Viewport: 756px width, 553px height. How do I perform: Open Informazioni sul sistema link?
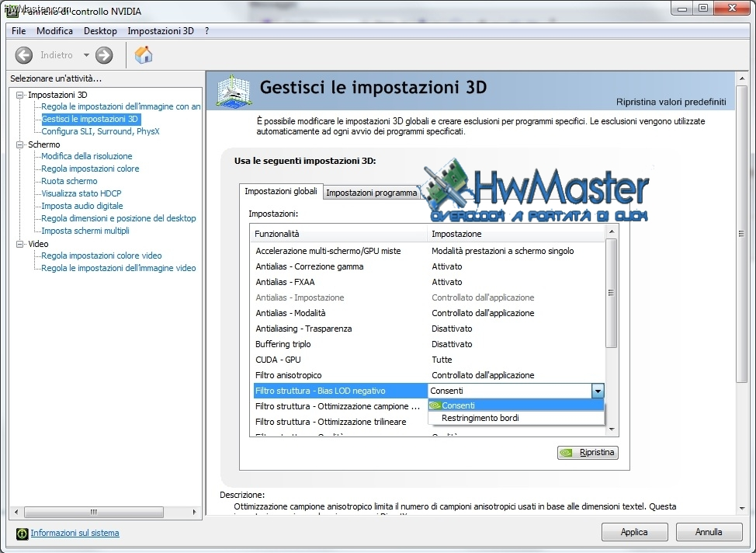(x=75, y=533)
